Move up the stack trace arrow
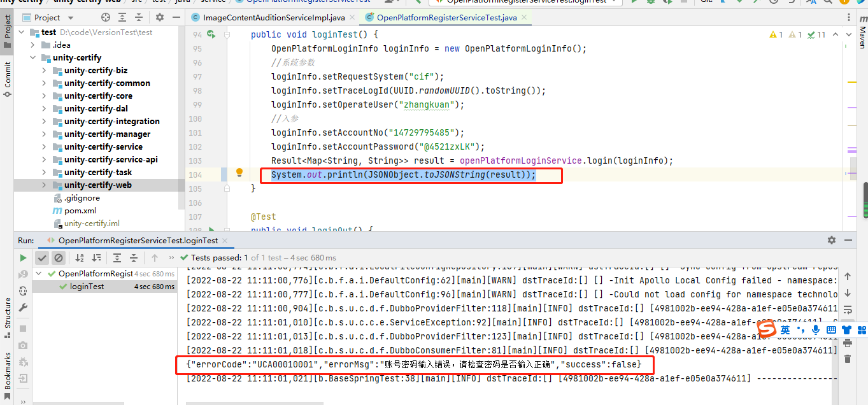The width and height of the screenshot is (868, 405). pyautogui.click(x=848, y=277)
